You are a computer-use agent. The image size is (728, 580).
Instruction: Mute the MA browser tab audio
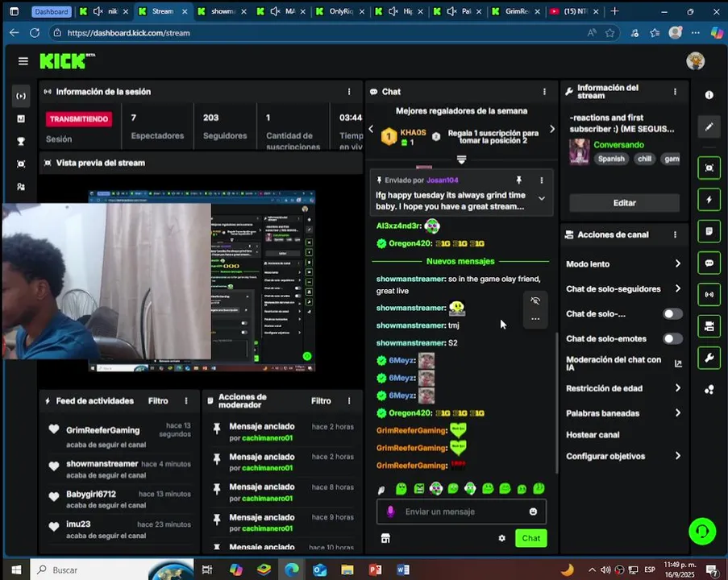[276, 11]
